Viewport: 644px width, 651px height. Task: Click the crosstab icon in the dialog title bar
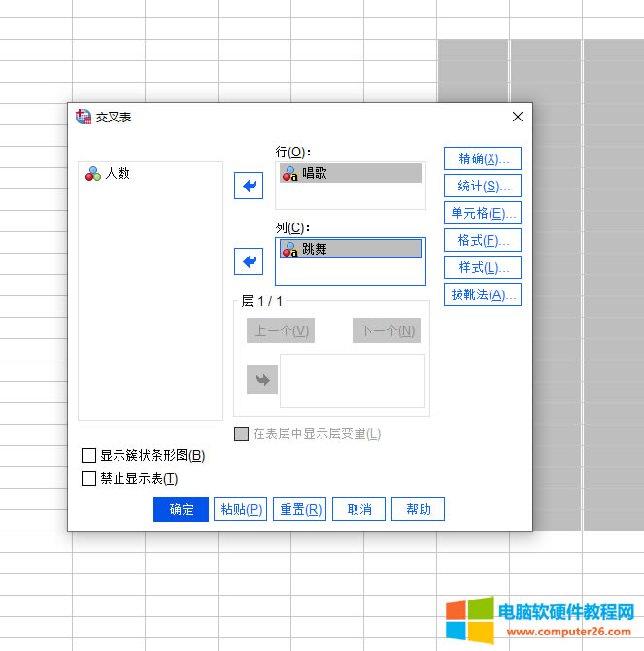click(83, 117)
